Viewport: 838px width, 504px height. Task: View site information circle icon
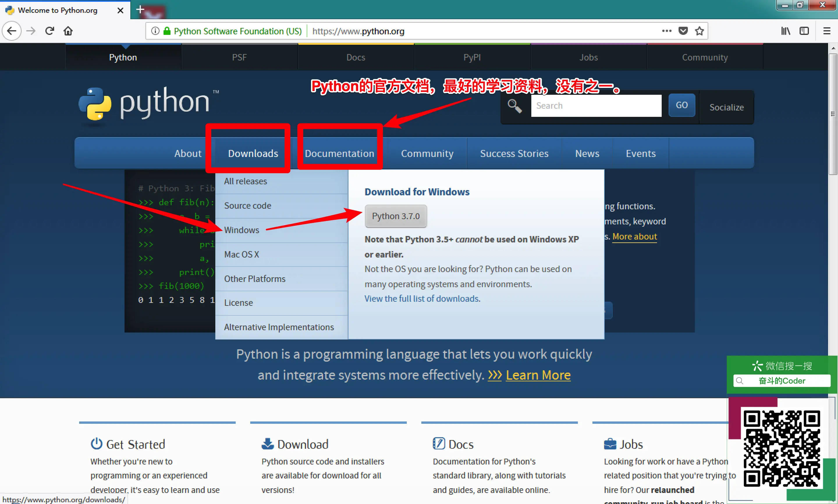(155, 31)
